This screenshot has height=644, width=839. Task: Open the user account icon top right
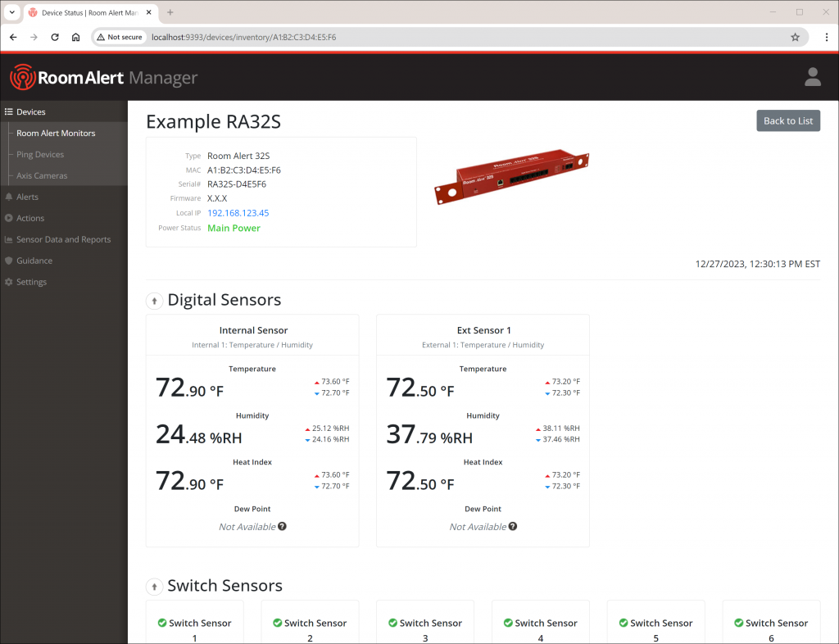click(812, 77)
